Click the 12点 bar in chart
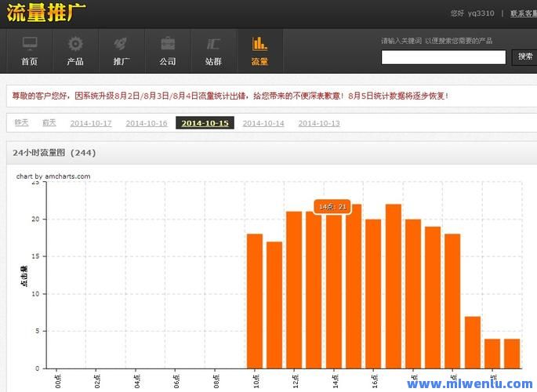 pyautogui.click(x=294, y=290)
